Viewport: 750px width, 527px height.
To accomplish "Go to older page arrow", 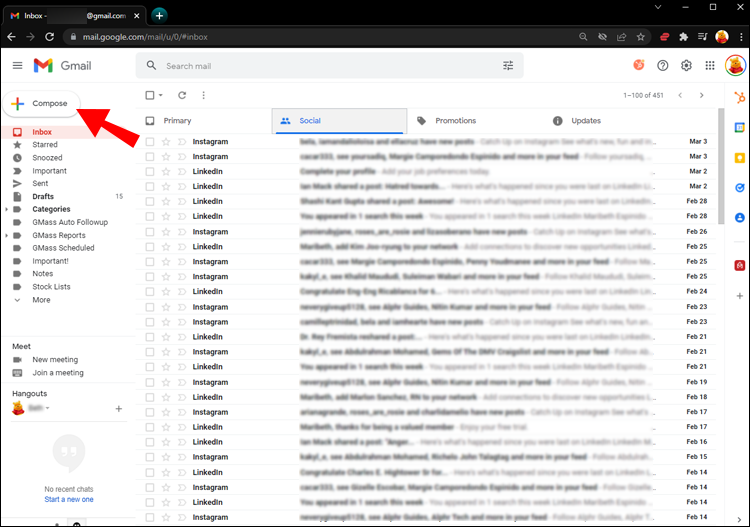I will [x=702, y=95].
